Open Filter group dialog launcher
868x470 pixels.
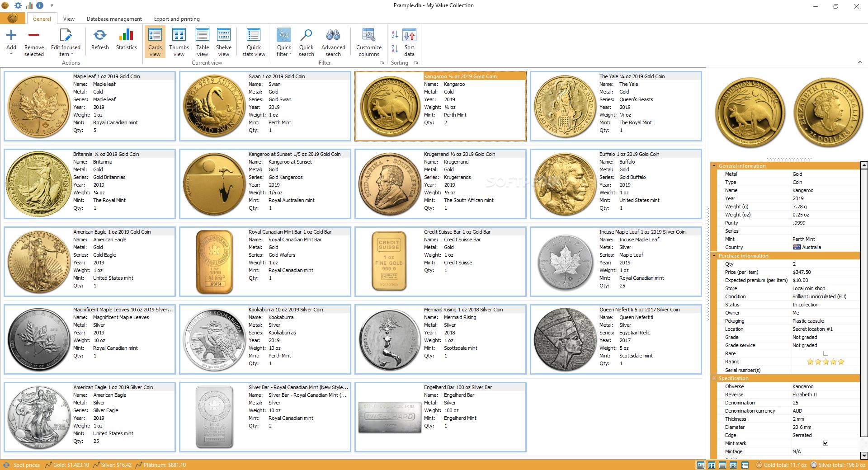(382, 63)
